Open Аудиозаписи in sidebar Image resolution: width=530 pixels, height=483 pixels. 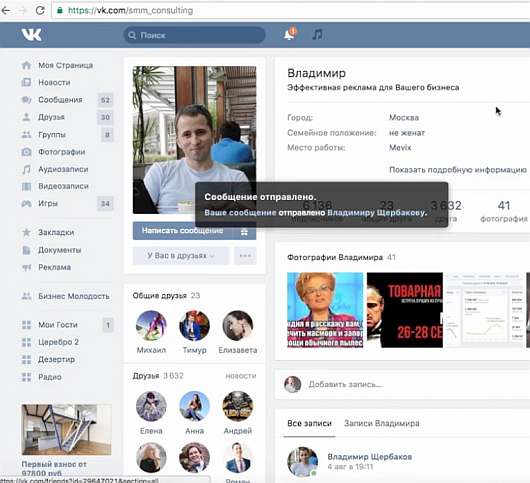63,169
